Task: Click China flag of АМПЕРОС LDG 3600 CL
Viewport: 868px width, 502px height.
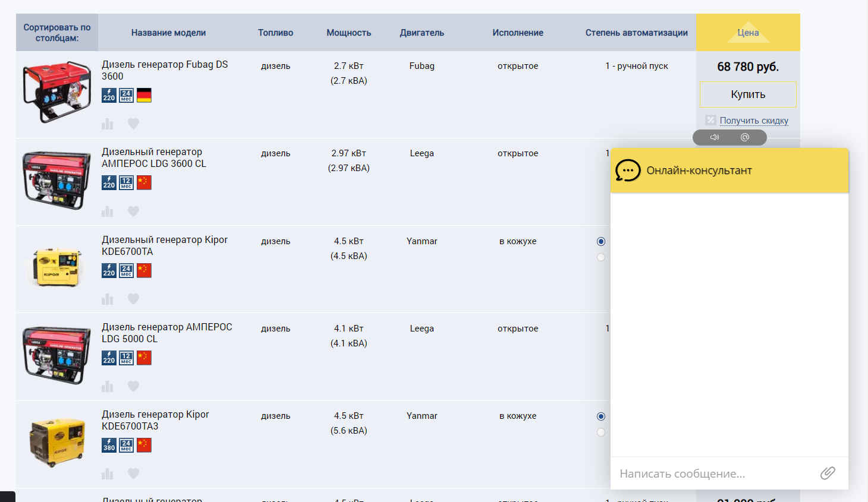Action: [x=144, y=182]
